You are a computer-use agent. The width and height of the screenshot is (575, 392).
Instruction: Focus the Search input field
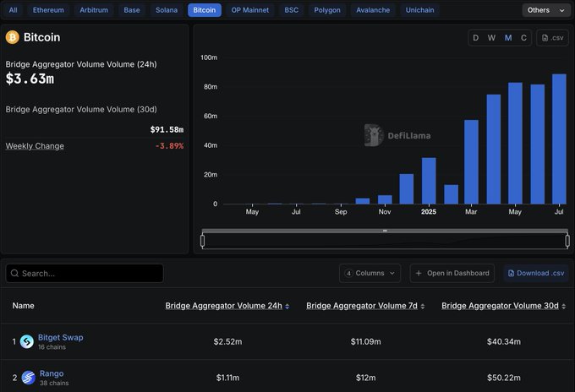tap(85, 273)
